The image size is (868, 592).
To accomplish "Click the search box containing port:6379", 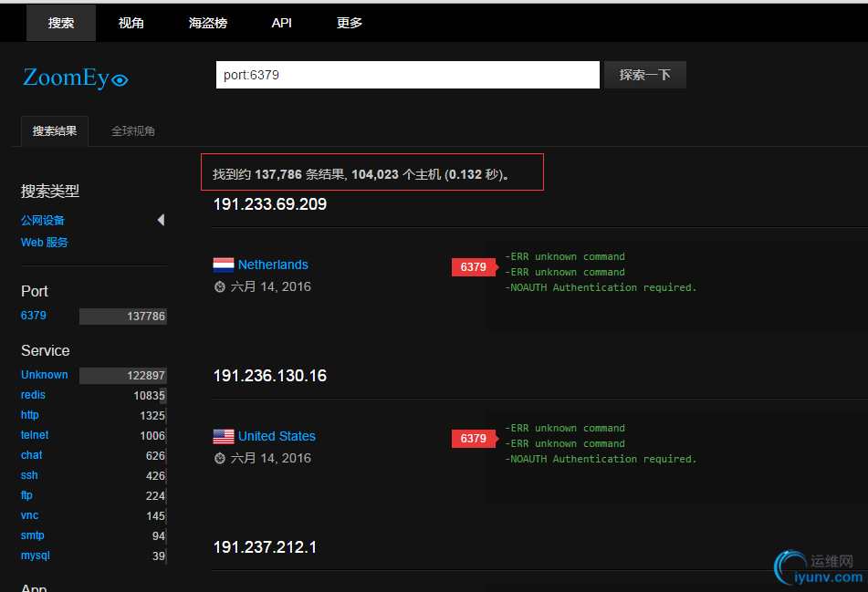I will point(407,75).
